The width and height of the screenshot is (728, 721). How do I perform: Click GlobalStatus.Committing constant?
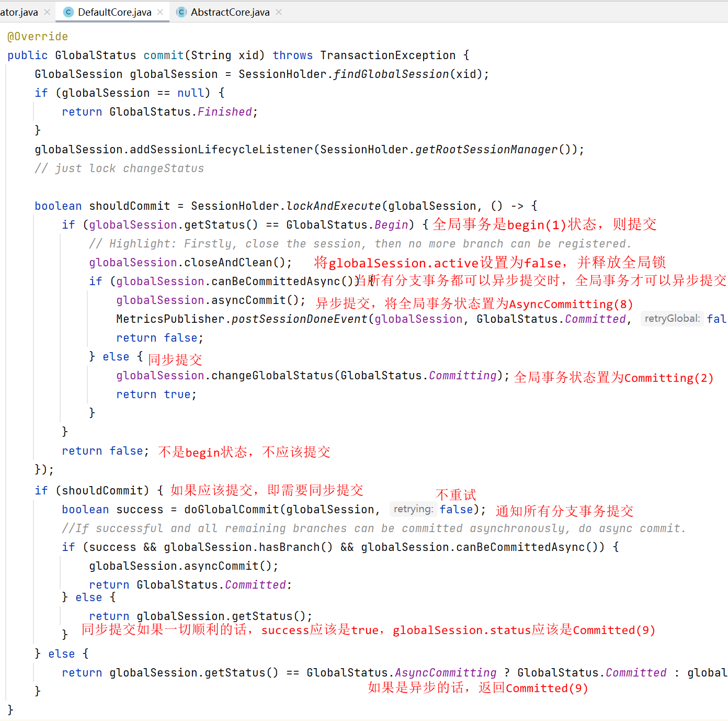pos(418,376)
